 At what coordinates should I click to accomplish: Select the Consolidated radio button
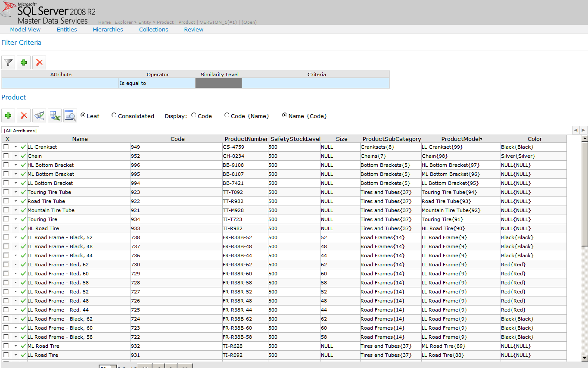(114, 115)
